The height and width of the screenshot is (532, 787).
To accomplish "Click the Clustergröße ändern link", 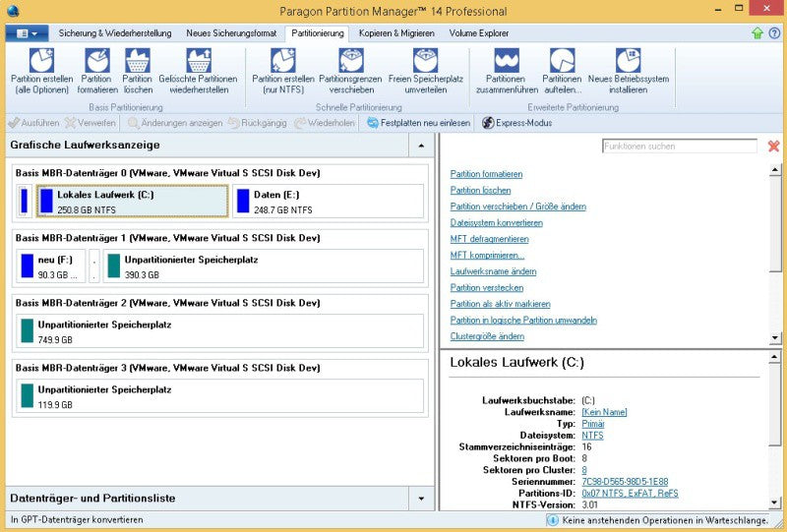I will point(487,336).
